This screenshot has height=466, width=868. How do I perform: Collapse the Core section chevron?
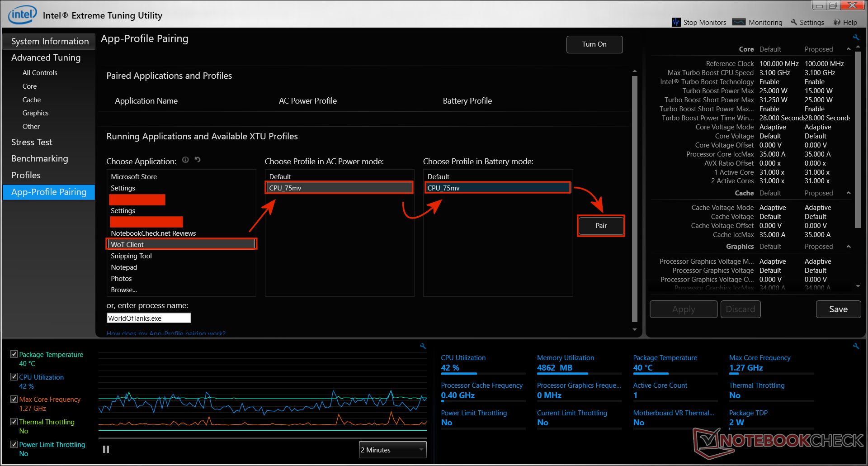click(849, 49)
